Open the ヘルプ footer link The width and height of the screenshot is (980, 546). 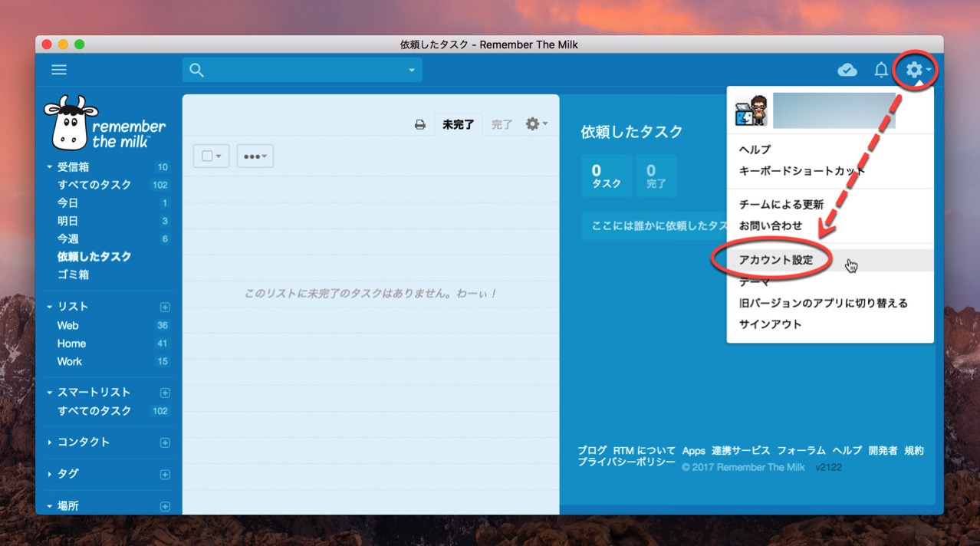point(847,450)
